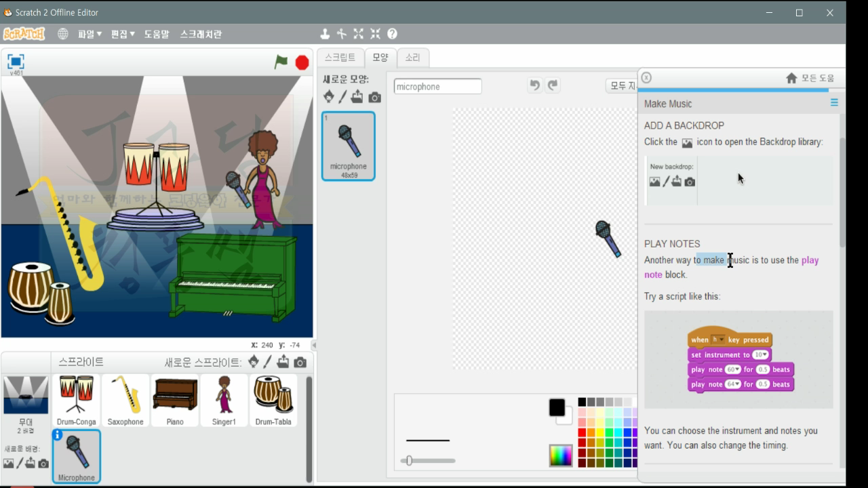Screen dimensions: 868x488
Task: Click the help panel vertical scrollbar
Action: click(842, 192)
